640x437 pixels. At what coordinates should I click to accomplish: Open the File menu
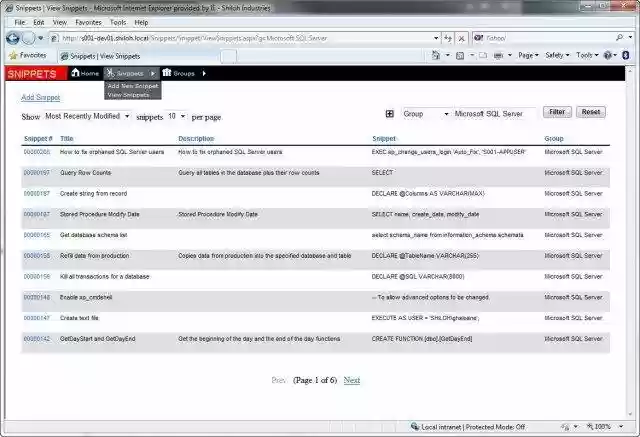point(20,23)
